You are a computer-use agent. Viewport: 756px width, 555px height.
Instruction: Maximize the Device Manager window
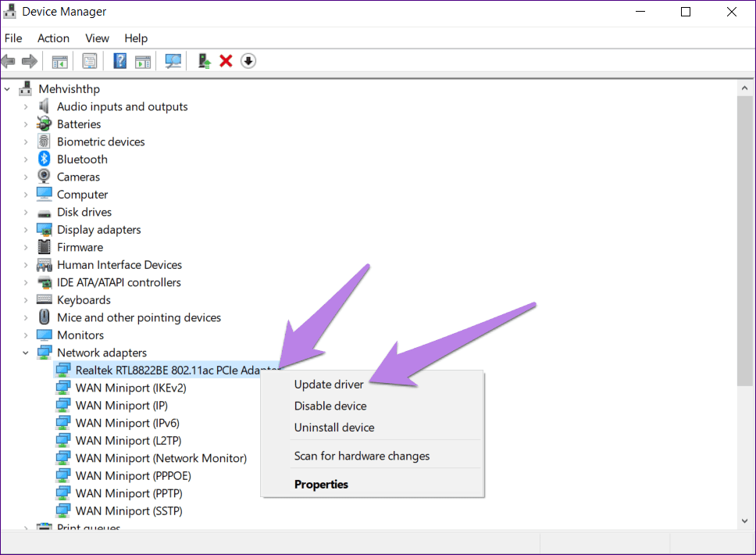tap(686, 12)
